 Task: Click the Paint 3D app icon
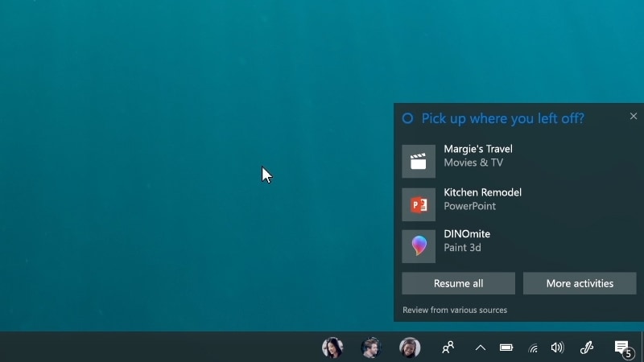click(x=419, y=246)
